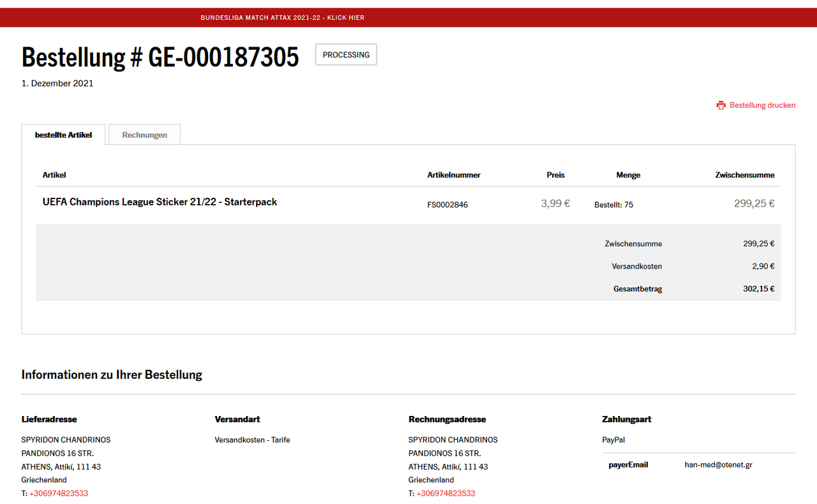Click the Menge column header
Viewport: 817px width, 504px height.
628,175
